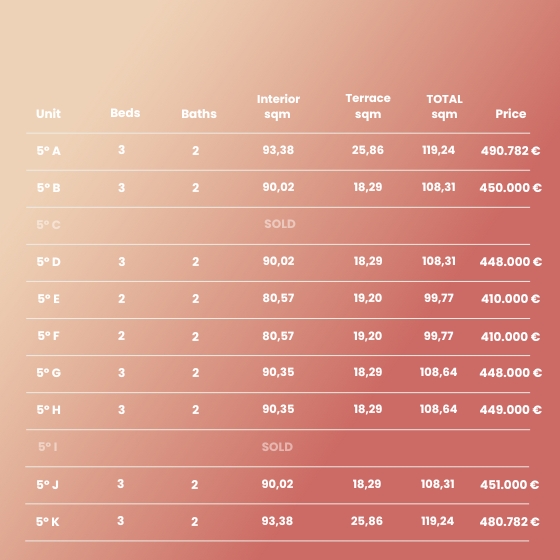This screenshot has width=560, height=560.
Task: Click the 448.000 € price of 5º G
Action: (510, 373)
